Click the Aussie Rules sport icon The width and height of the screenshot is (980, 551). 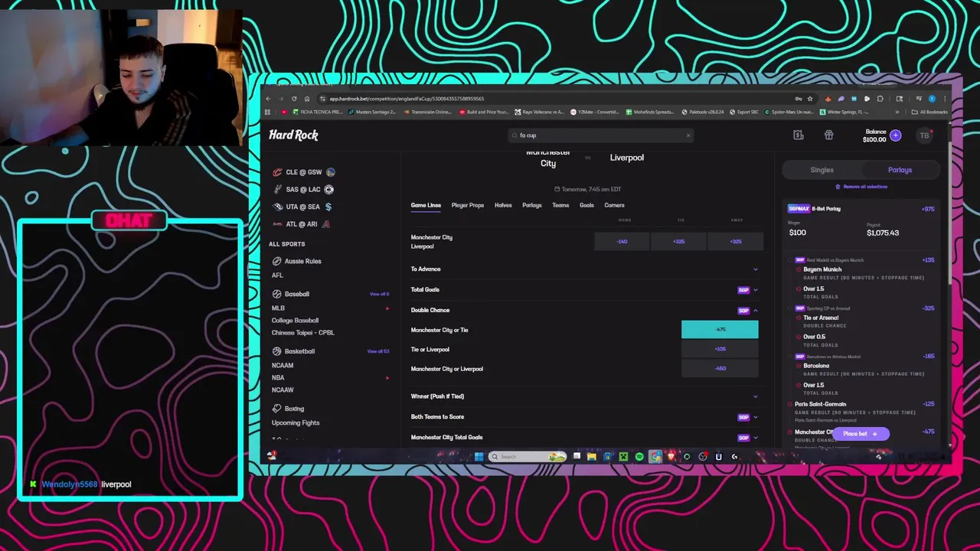(x=277, y=261)
